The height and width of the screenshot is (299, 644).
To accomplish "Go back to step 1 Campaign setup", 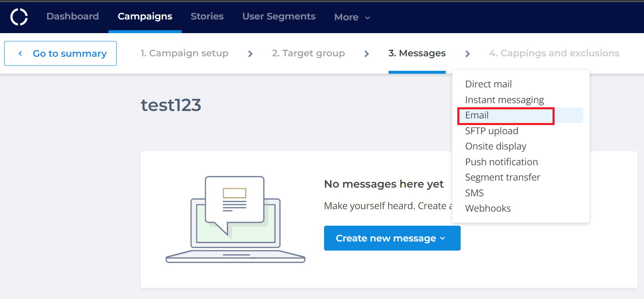I will pyautogui.click(x=184, y=53).
